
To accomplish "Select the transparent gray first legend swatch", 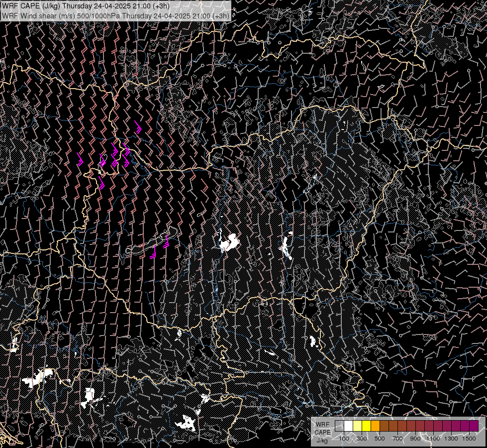I will (339, 426).
